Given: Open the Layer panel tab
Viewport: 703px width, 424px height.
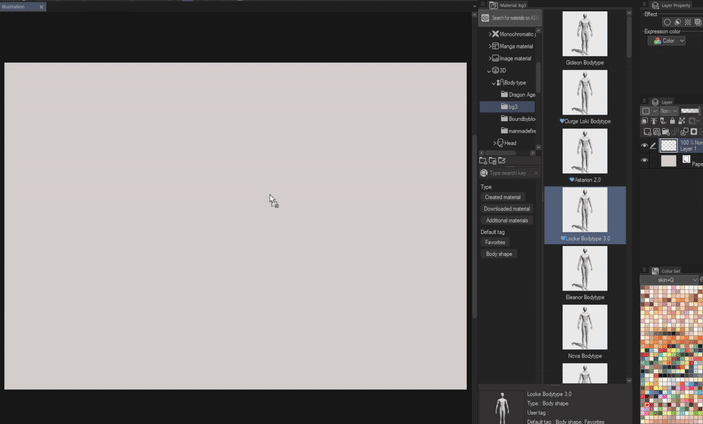Looking at the screenshot, I should (662, 102).
